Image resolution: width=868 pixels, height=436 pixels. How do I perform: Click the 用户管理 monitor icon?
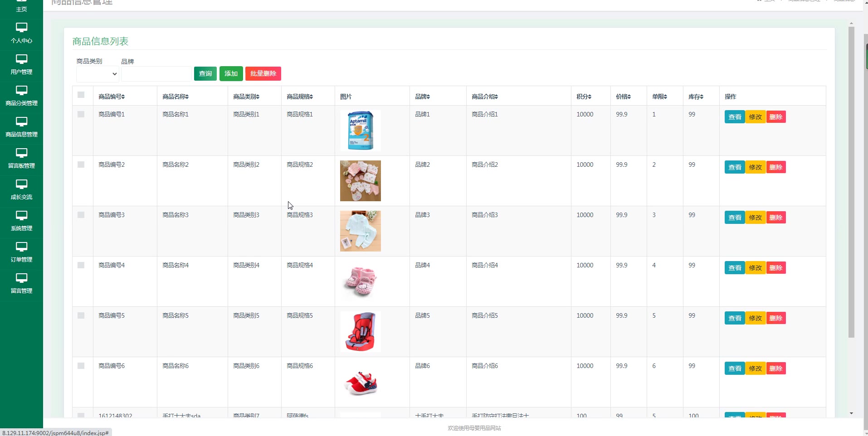(x=21, y=59)
